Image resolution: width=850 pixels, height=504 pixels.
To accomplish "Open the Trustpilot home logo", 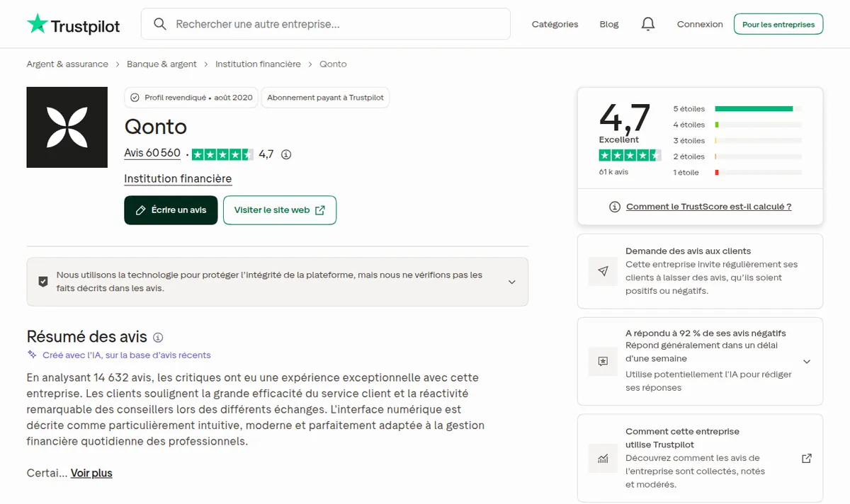I will 74,25.
